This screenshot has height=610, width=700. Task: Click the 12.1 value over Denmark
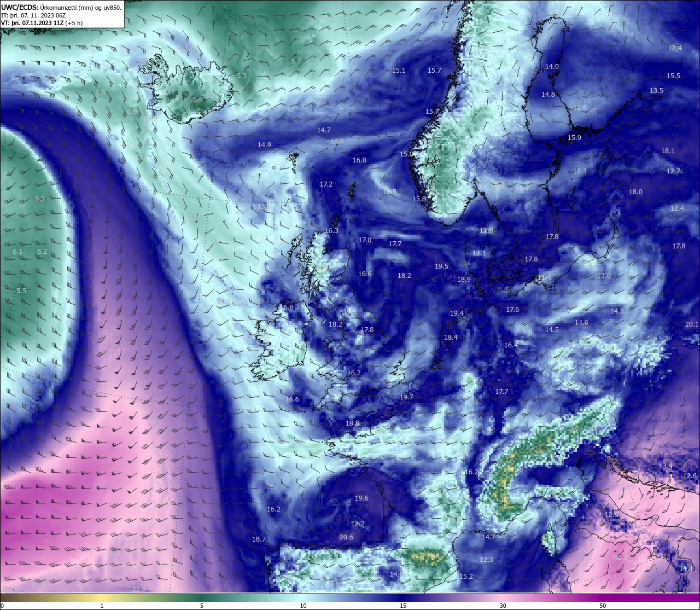(479, 253)
